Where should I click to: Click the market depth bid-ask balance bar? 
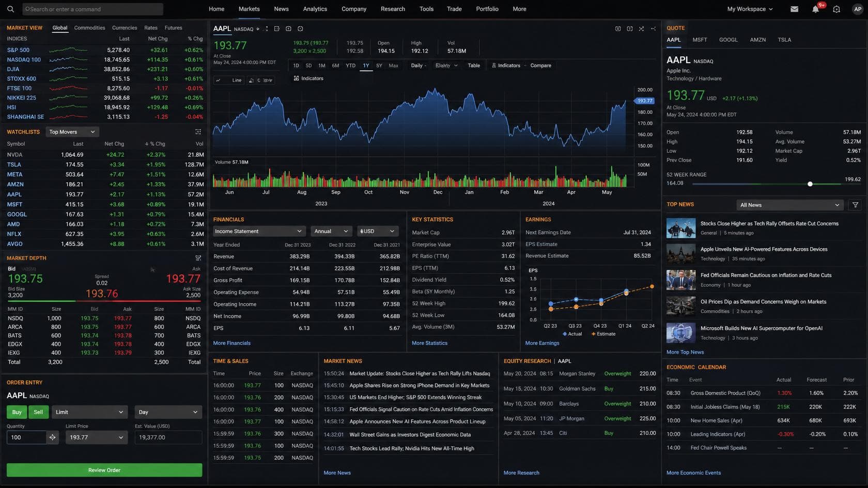104,301
